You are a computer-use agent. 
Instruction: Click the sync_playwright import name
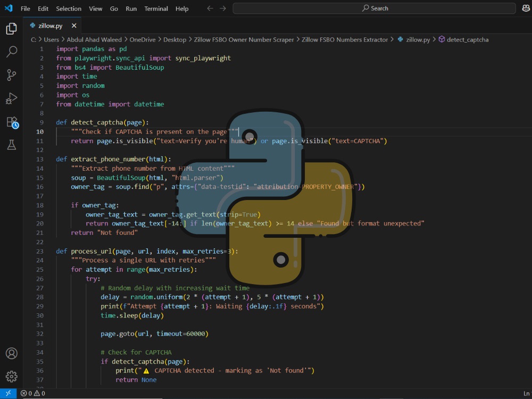coord(203,58)
